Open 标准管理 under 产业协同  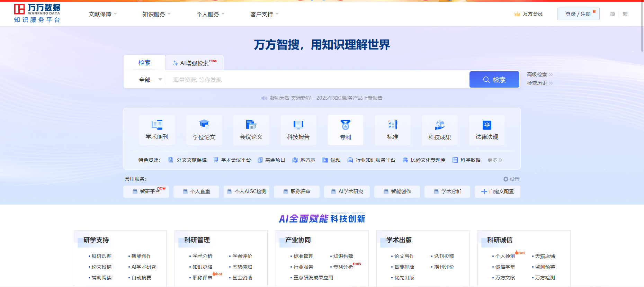[303, 256]
